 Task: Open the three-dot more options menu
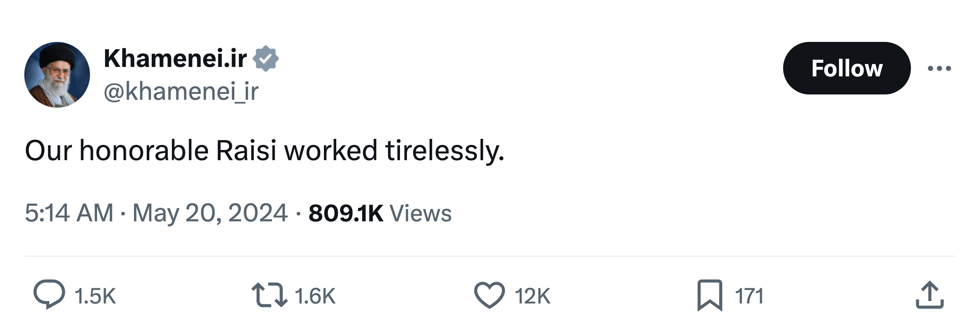(x=939, y=69)
